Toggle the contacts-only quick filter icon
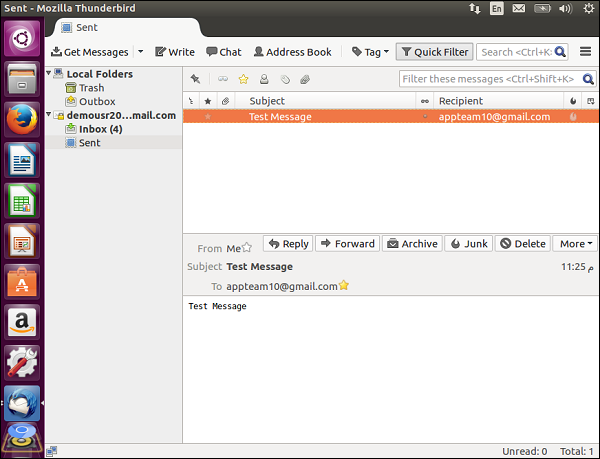 [264, 79]
